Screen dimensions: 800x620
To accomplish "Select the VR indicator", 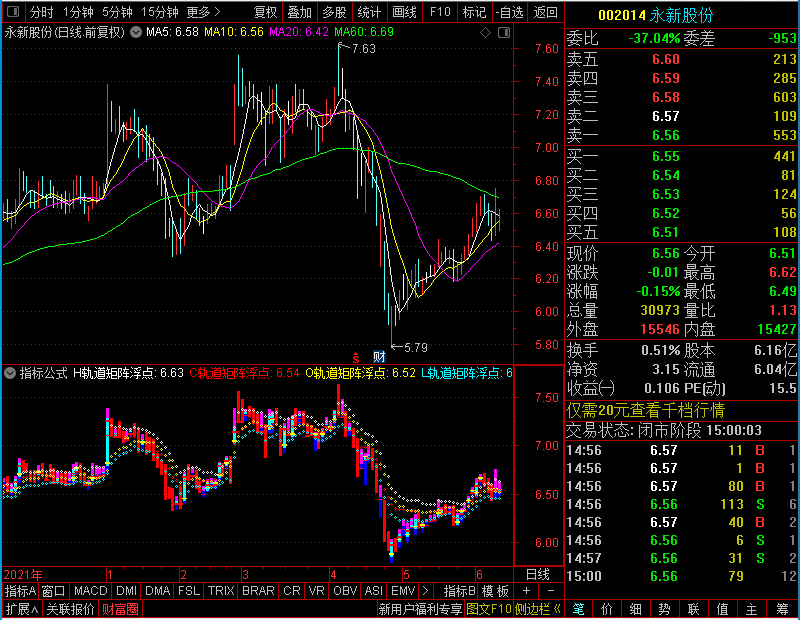I will tap(316, 591).
